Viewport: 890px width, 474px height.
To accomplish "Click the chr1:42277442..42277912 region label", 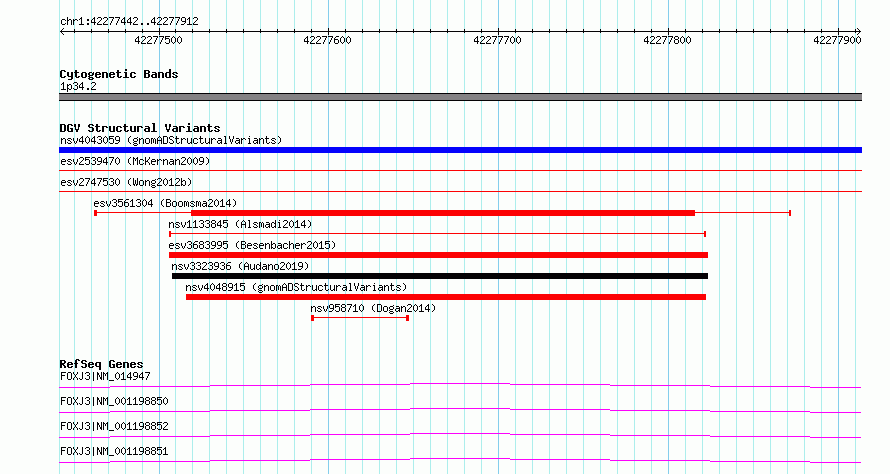I will 129,21.
